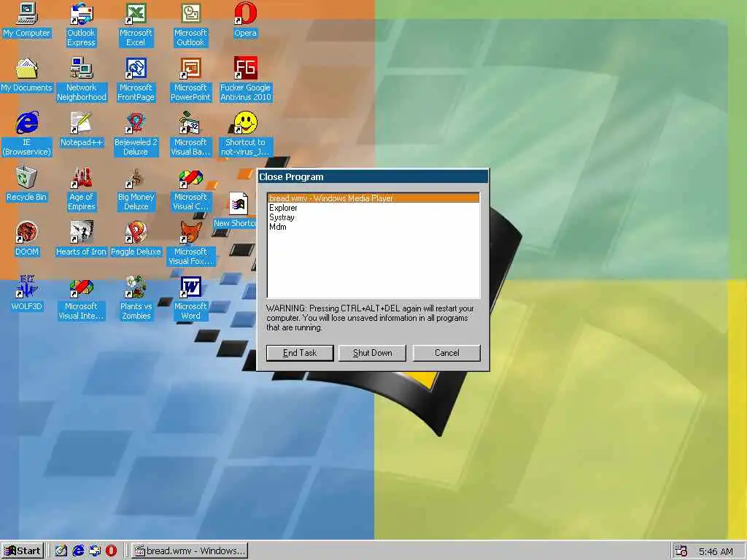The height and width of the screenshot is (560, 747).
Task: Select the Hearts of Iron shortcut
Action: [81, 239]
